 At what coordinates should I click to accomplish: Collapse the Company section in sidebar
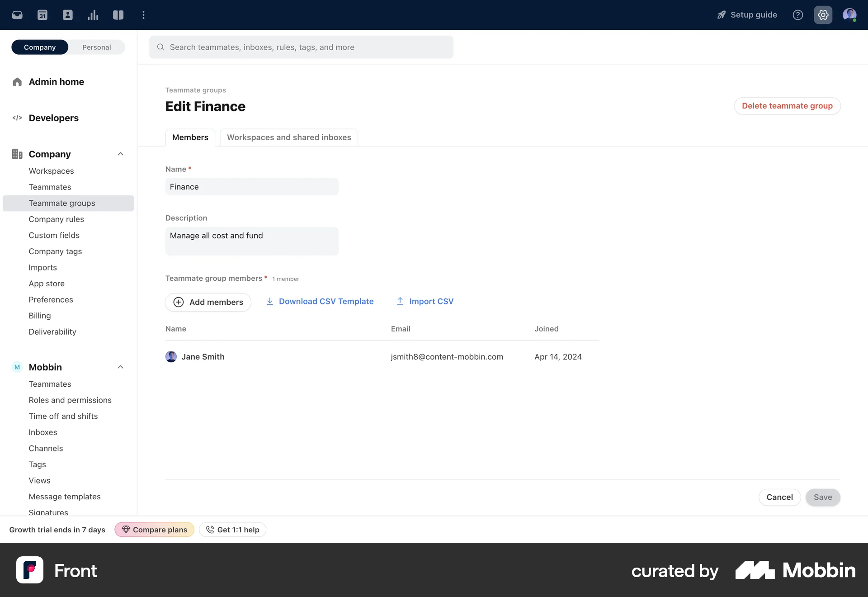click(120, 154)
